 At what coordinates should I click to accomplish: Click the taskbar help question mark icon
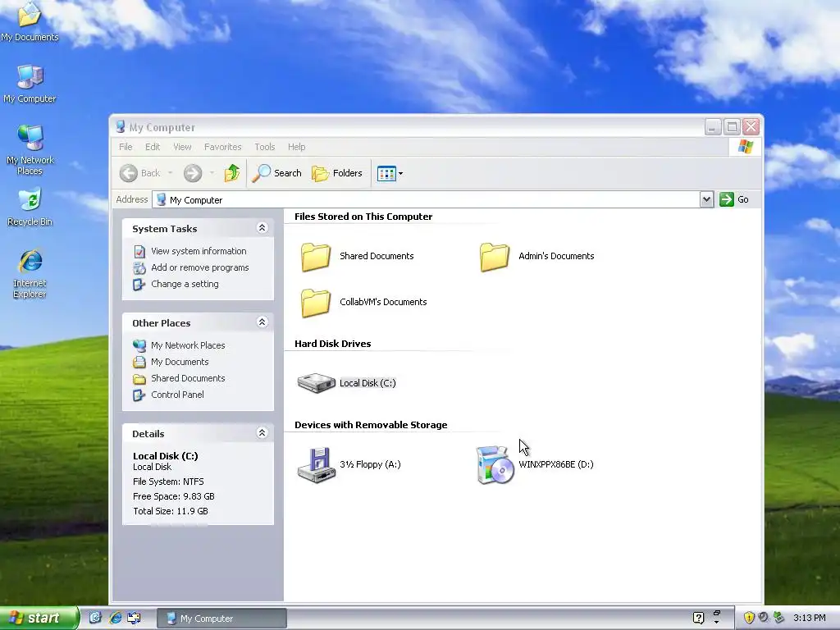698,618
